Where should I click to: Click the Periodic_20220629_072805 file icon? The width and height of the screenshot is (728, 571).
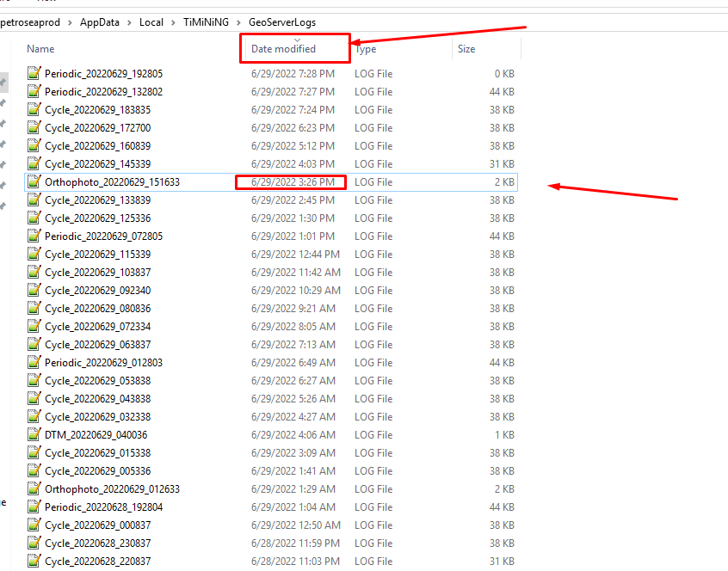(34, 236)
